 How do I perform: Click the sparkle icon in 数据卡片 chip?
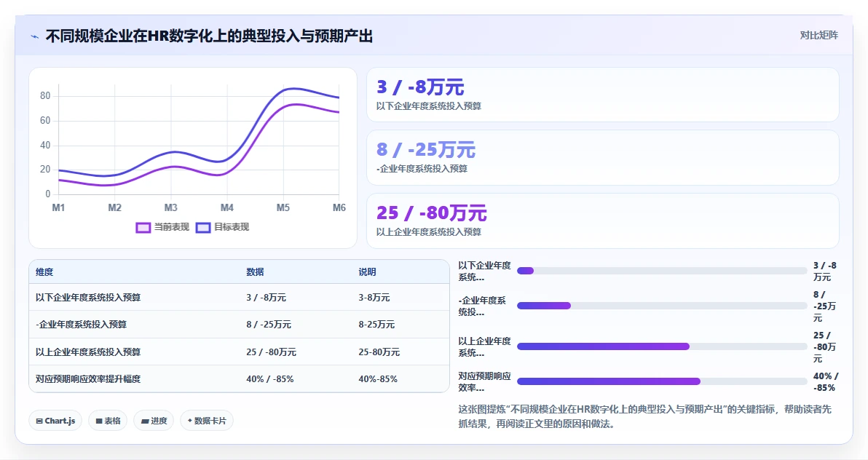point(190,421)
